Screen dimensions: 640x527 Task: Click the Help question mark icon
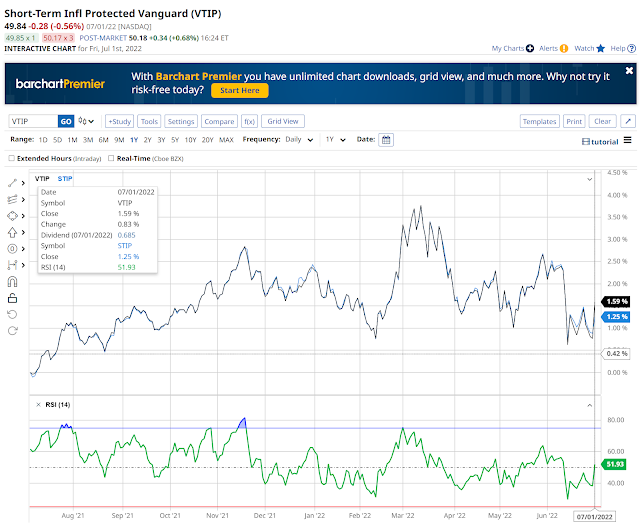(631, 48)
